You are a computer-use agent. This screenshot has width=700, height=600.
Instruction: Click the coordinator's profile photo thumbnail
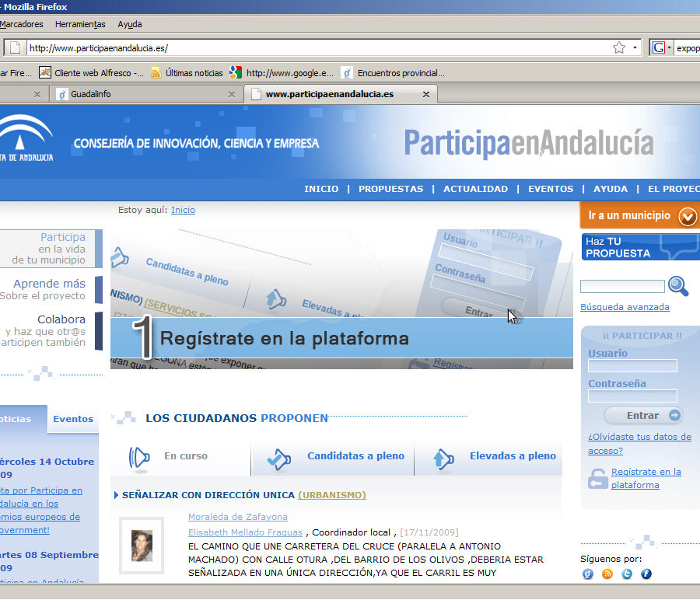click(x=142, y=546)
